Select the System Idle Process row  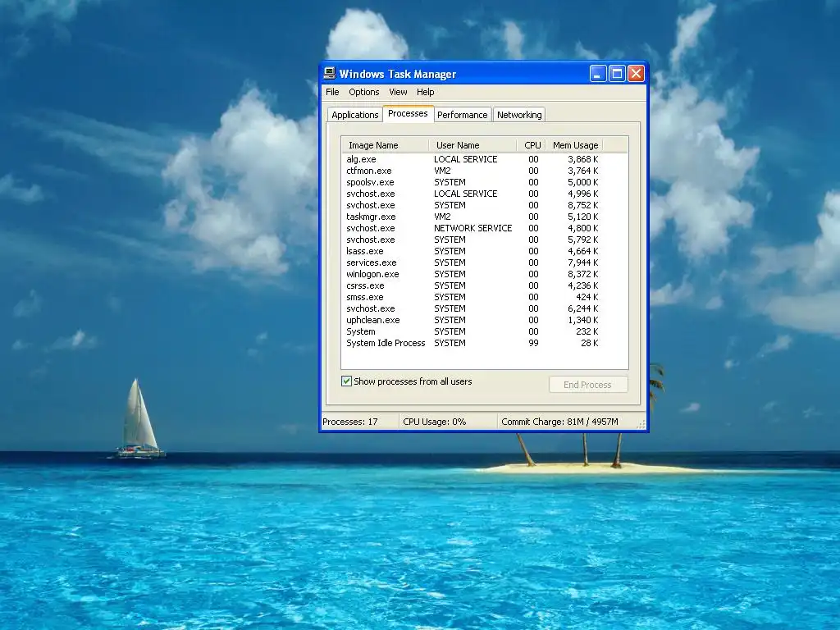tap(484, 344)
